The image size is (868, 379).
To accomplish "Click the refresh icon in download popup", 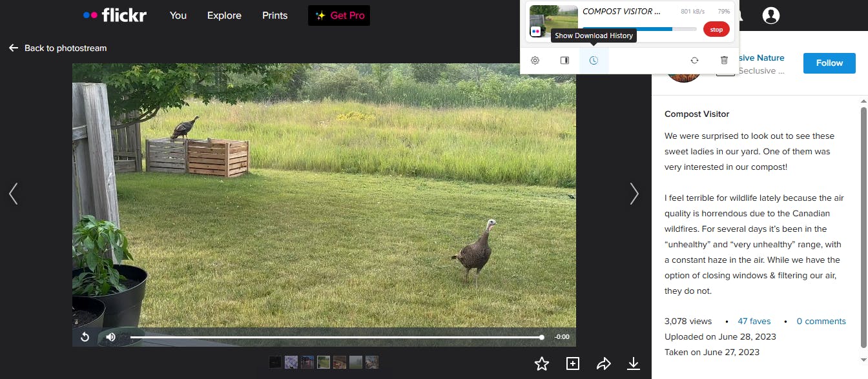I will (694, 60).
